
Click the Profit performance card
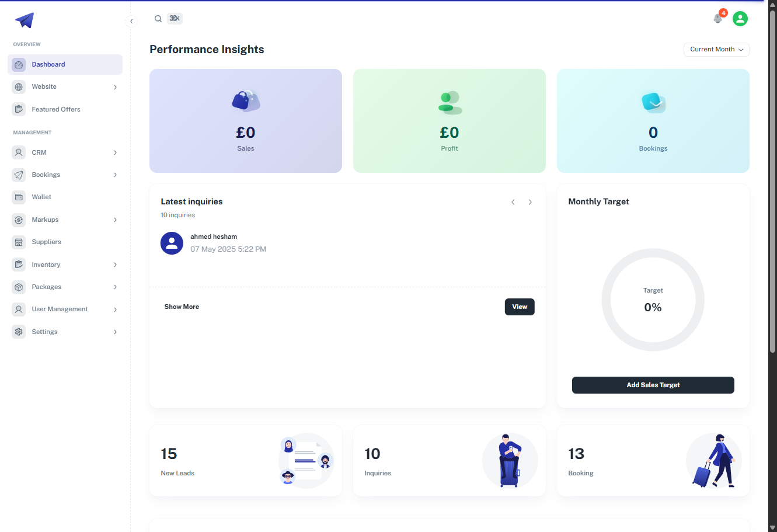point(450,121)
